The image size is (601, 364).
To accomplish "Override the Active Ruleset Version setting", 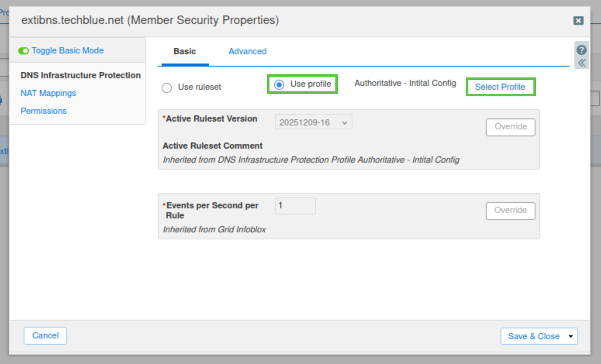I will coord(510,127).
